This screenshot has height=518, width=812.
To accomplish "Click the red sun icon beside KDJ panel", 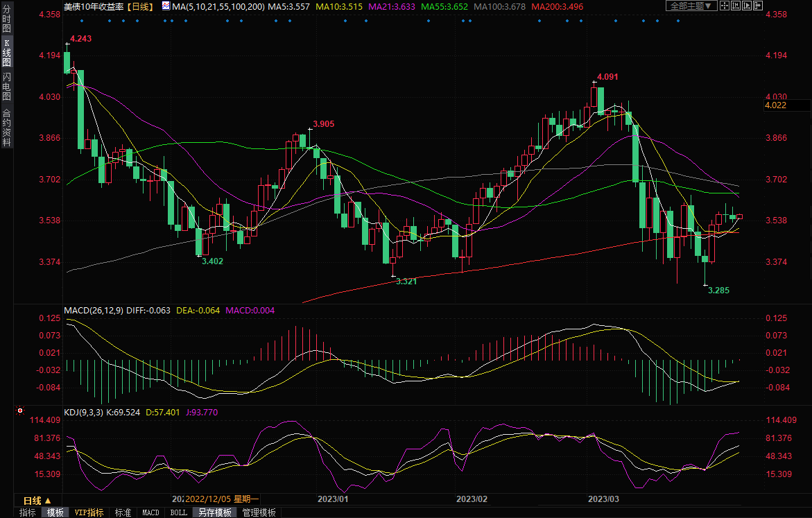I will coord(19,411).
